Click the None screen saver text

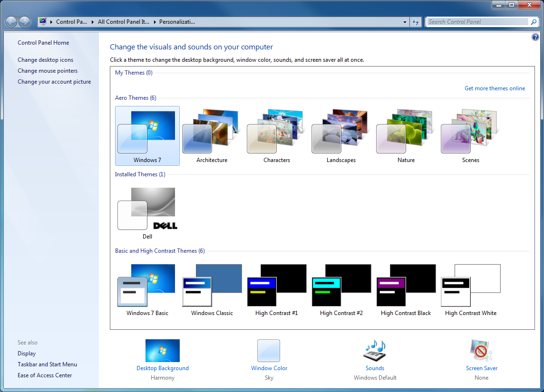click(x=481, y=378)
